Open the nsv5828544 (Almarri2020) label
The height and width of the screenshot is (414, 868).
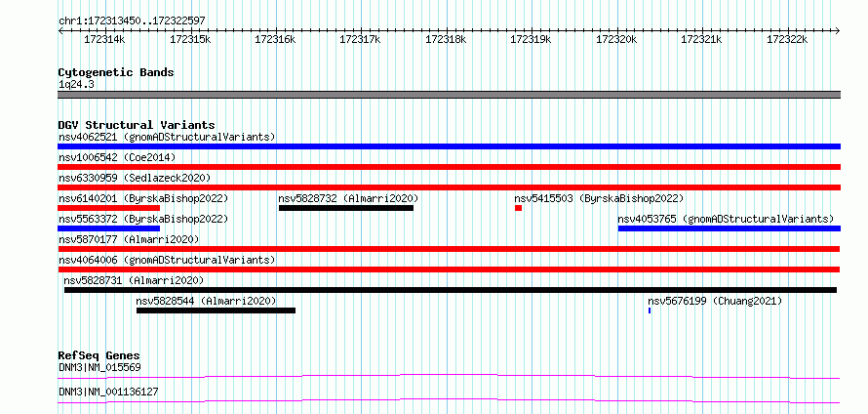pyautogui.click(x=206, y=301)
